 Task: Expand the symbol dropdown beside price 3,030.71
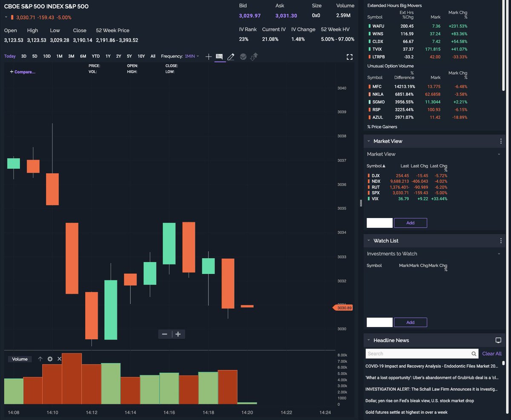pos(6,17)
